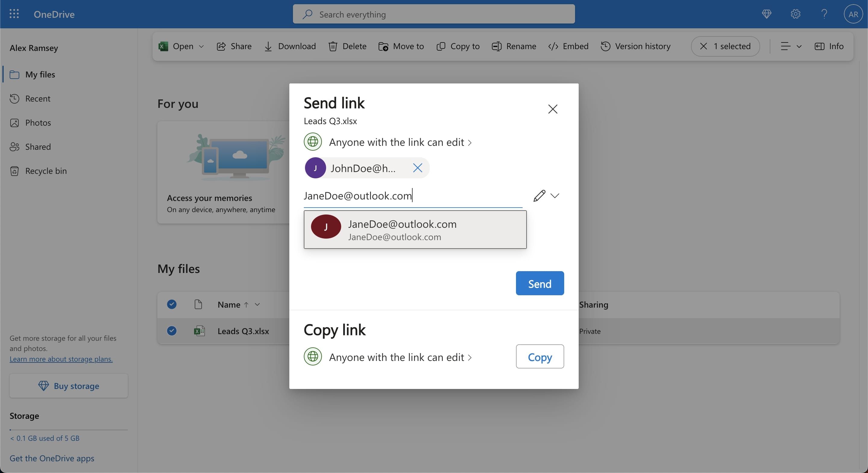Select the Delete icon

click(332, 46)
